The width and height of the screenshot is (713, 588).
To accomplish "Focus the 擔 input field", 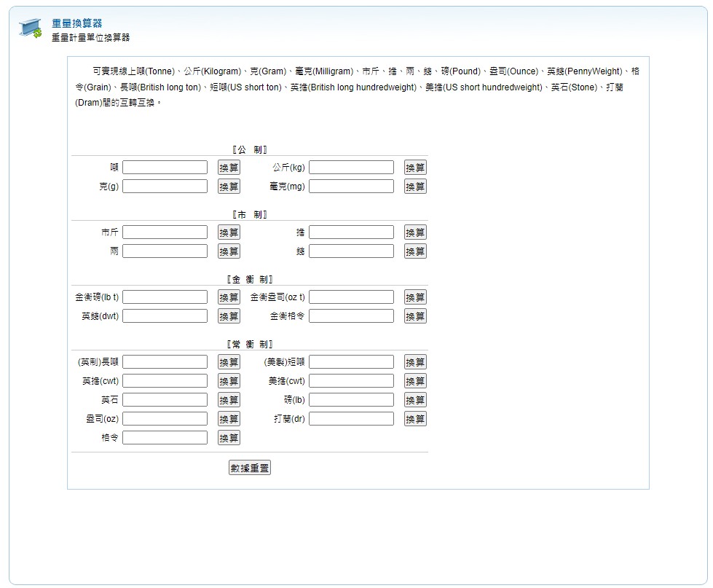I will point(352,232).
